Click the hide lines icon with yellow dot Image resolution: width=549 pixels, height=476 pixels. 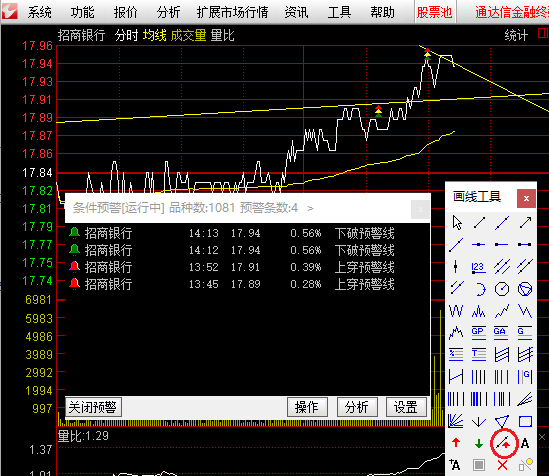(525, 465)
